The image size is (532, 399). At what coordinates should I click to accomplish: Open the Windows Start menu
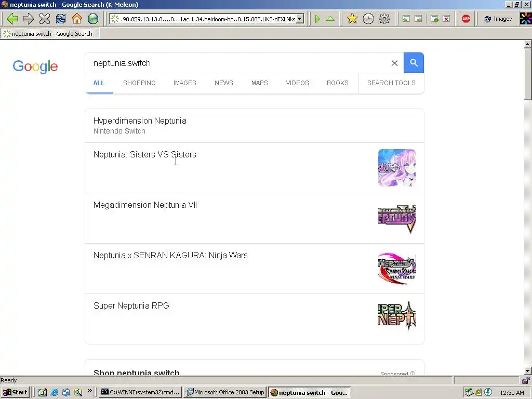[x=15, y=392]
